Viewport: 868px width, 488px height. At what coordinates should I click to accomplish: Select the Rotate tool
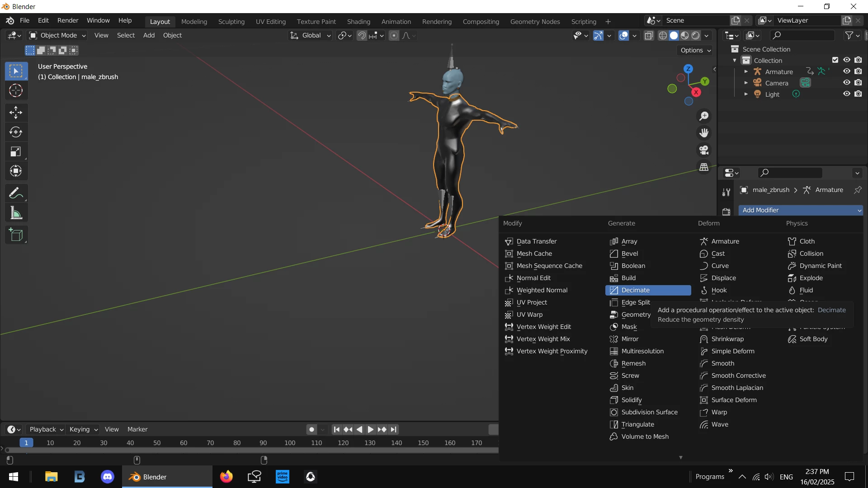(16, 132)
